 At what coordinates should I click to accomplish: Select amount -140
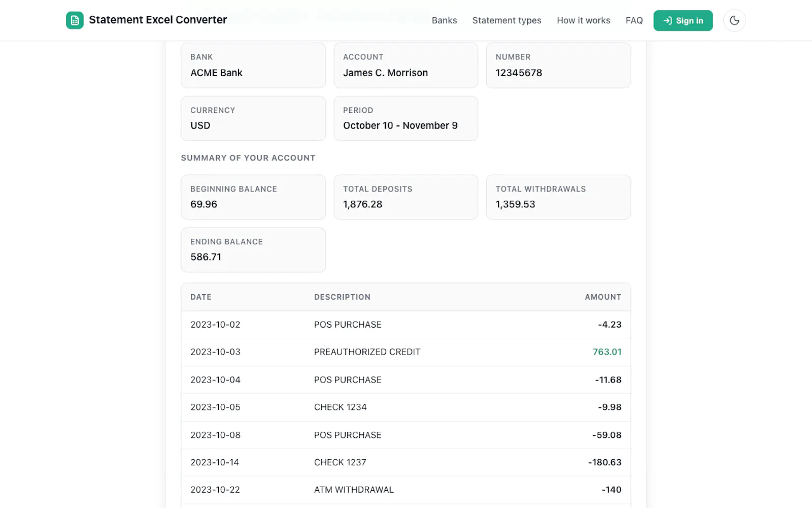(x=612, y=490)
